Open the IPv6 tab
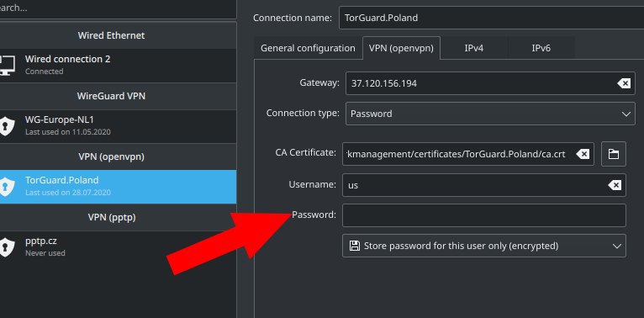The image size is (644, 318). click(541, 48)
